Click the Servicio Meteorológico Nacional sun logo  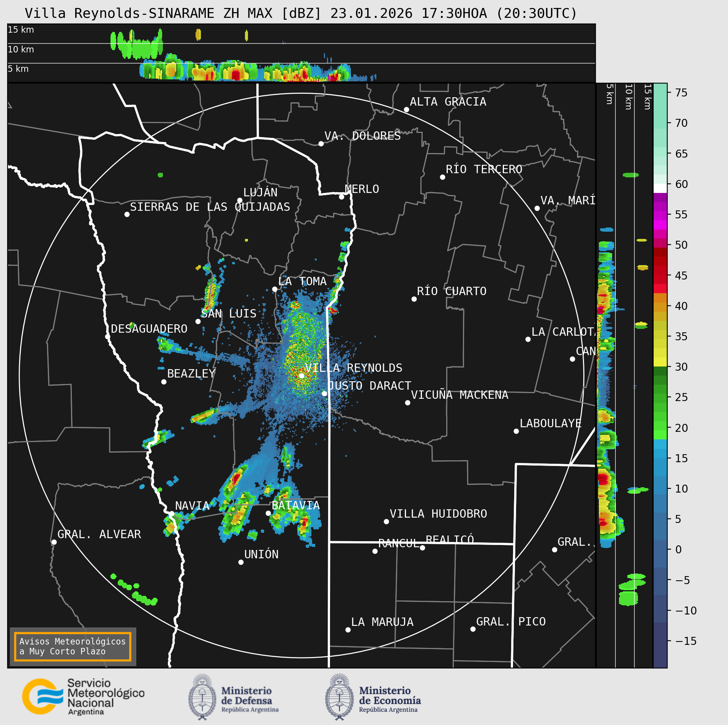coord(43,697)
